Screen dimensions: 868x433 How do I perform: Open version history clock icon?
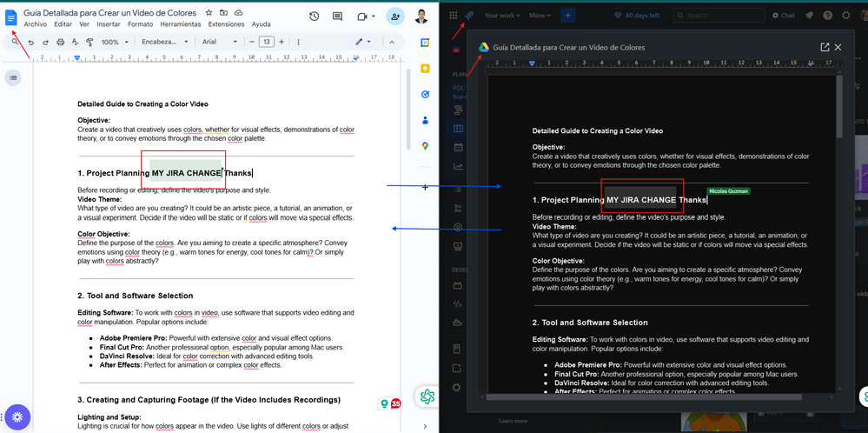click(314, 17)
